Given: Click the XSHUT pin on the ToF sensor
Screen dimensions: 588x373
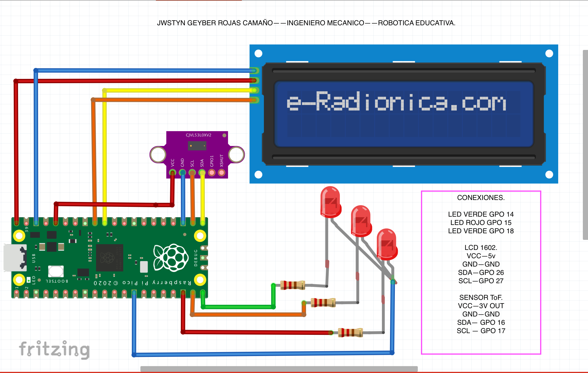Looking at the screenshot, I should 222,172.
